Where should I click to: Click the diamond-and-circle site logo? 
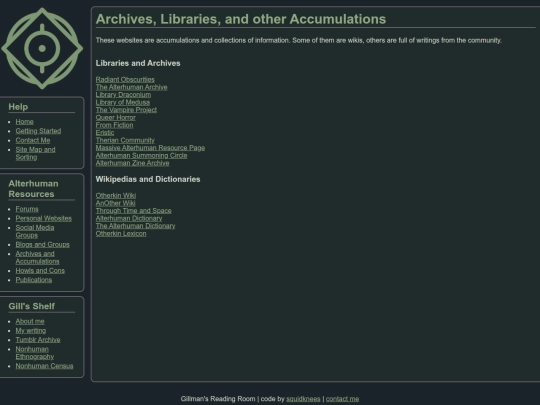(x=42, y=48)
